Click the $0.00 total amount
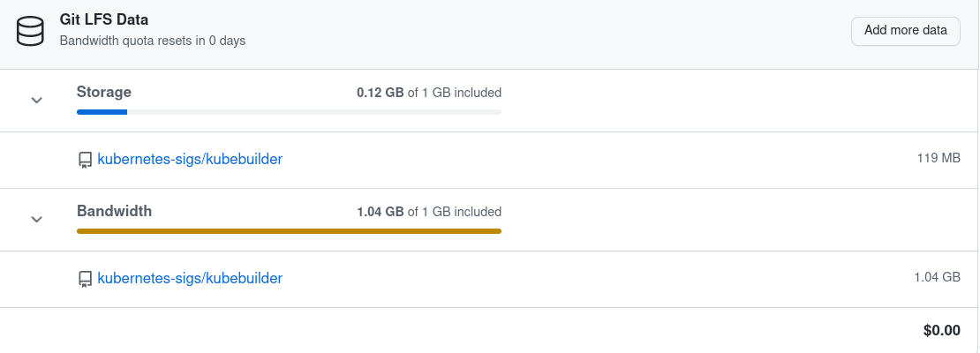 [941, 331]
